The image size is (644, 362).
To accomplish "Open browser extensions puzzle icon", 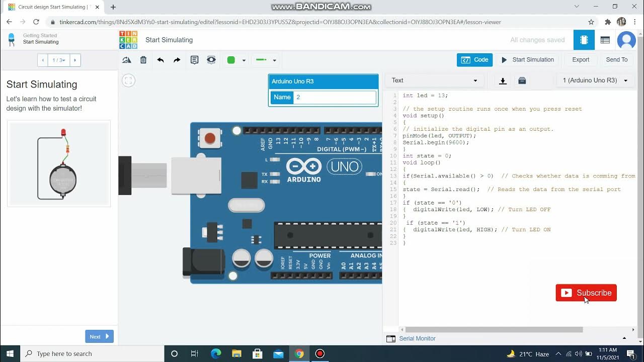I will click(608, 22).
